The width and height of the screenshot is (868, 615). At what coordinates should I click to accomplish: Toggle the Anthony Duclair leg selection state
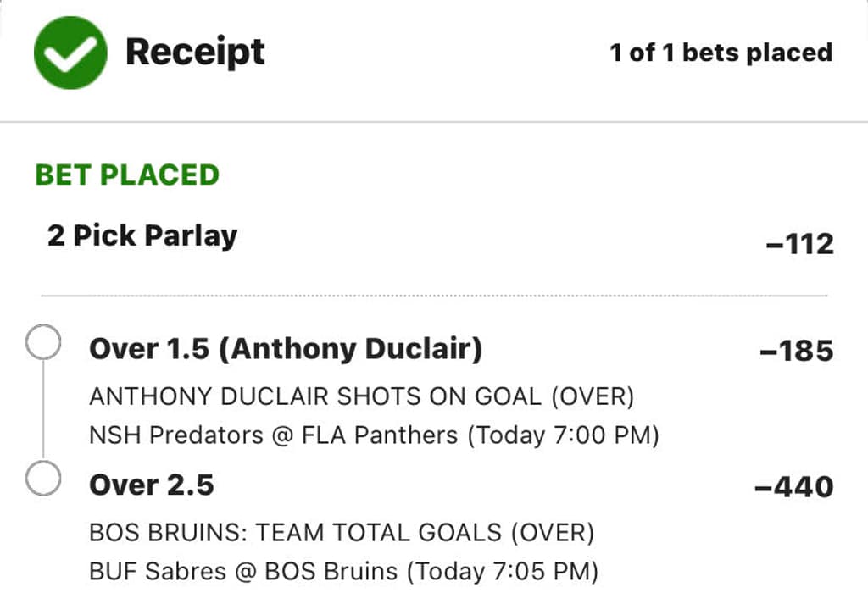[x=42, y=341]
